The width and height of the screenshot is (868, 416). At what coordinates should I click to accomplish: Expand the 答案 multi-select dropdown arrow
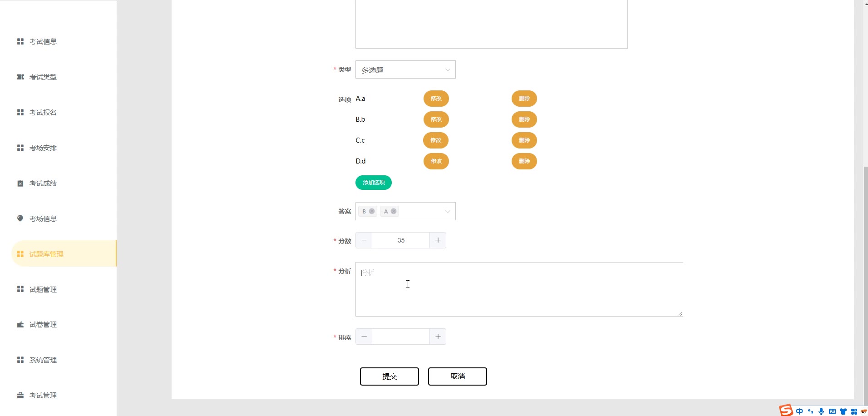pos(448,211)
